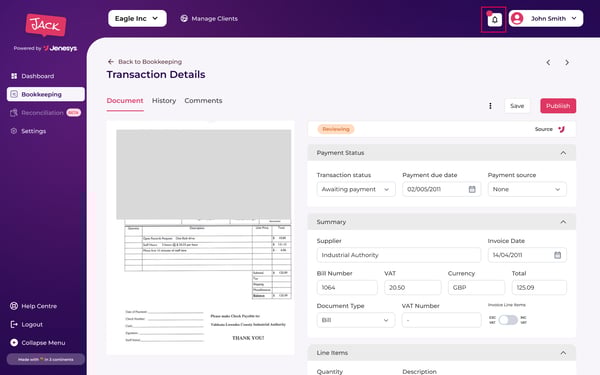Go to previous transaction arrow

548,62
